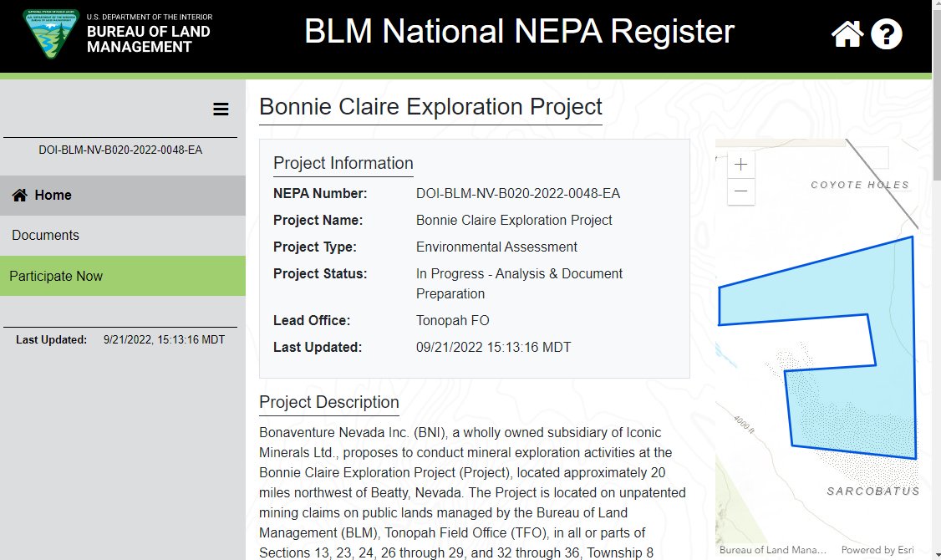Click the Bureau of Land Management logo

(50, 34)
